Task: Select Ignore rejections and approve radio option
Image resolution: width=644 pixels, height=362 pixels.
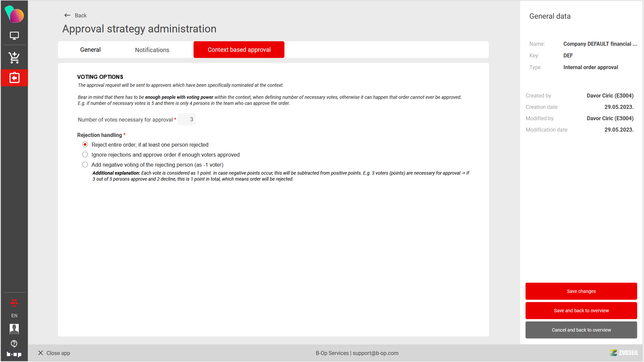Action: coord(85,155)
